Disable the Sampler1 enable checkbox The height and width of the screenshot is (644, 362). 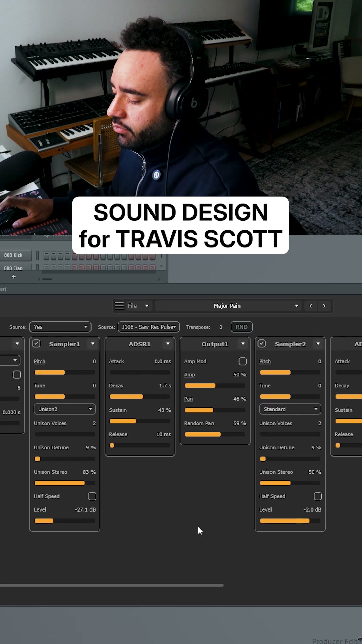coord(36,344)
